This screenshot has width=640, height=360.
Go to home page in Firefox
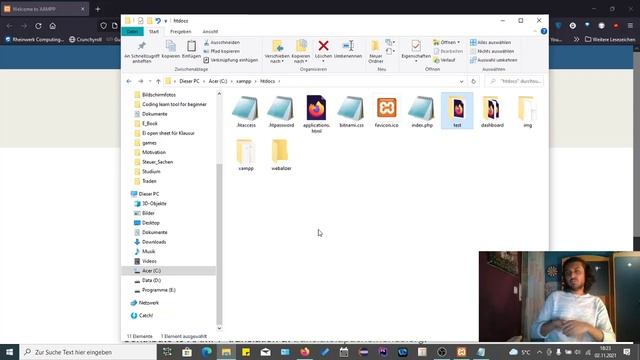tap(53, 26)
